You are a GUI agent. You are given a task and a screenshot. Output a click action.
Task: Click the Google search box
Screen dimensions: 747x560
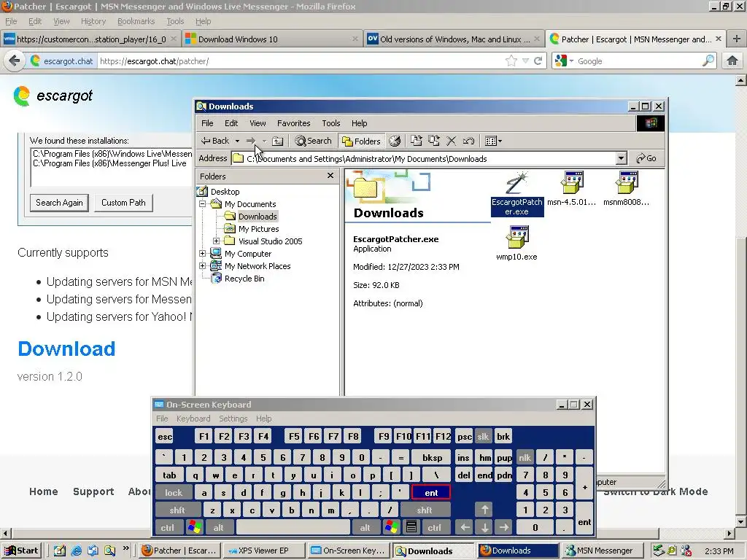pyautogui.click(x=638, y=61)
